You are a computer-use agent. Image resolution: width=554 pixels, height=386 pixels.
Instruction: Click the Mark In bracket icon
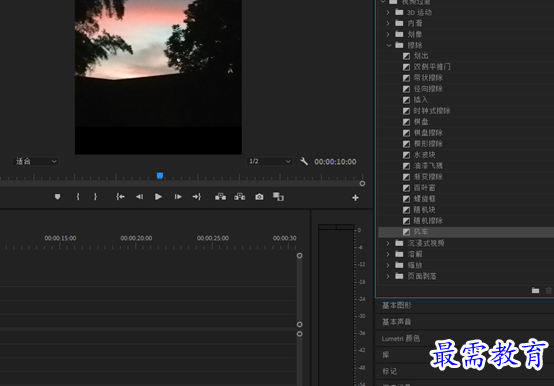[x=78, y=197]
